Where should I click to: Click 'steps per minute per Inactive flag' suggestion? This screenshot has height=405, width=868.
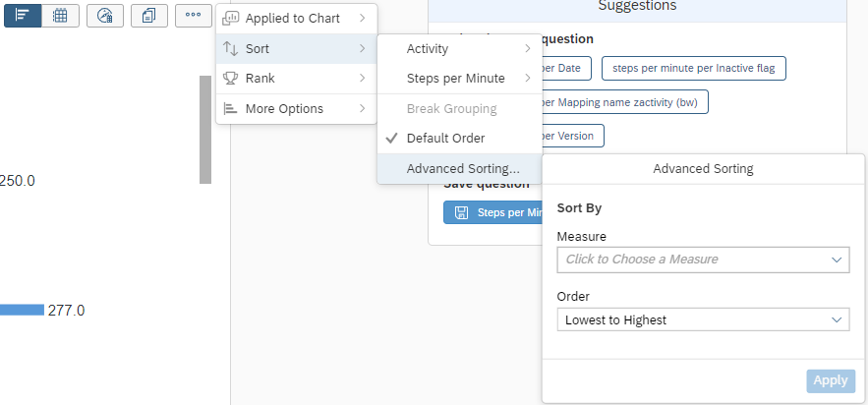point(693,68)
